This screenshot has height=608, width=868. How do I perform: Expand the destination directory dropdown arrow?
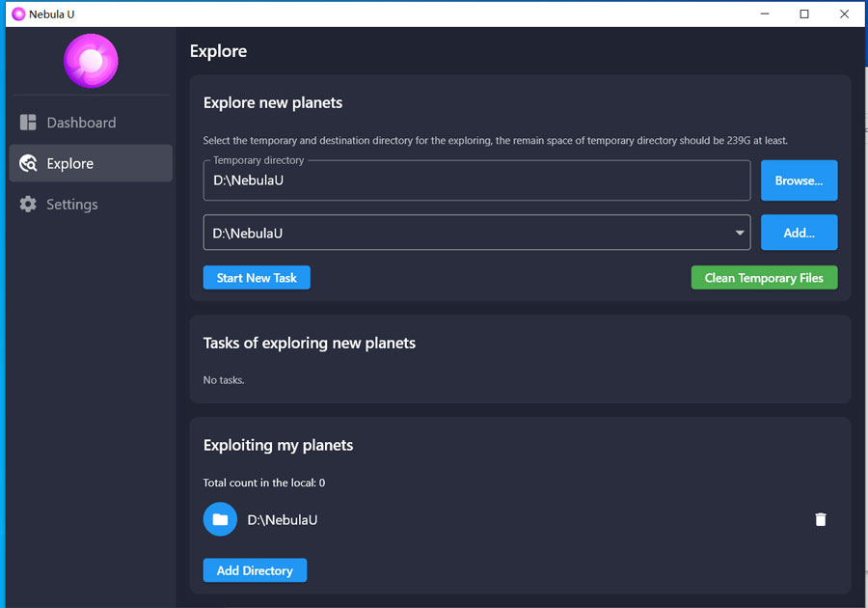tap(740, 233)
